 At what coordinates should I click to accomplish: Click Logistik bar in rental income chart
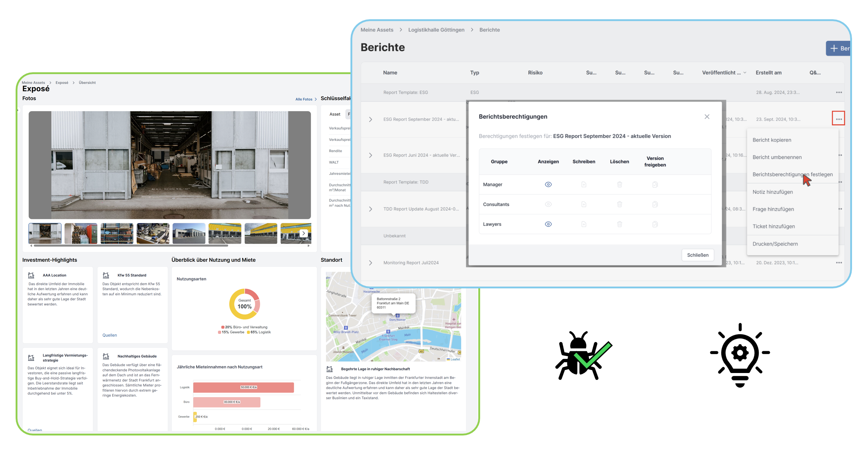(x=243, y=387)
